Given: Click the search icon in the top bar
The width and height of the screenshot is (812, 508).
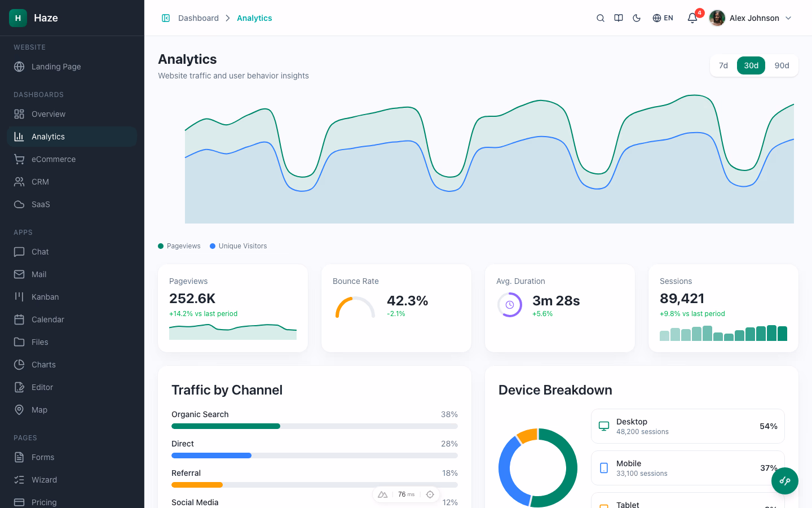Looking at the screenshot, I should click(601, 17).
